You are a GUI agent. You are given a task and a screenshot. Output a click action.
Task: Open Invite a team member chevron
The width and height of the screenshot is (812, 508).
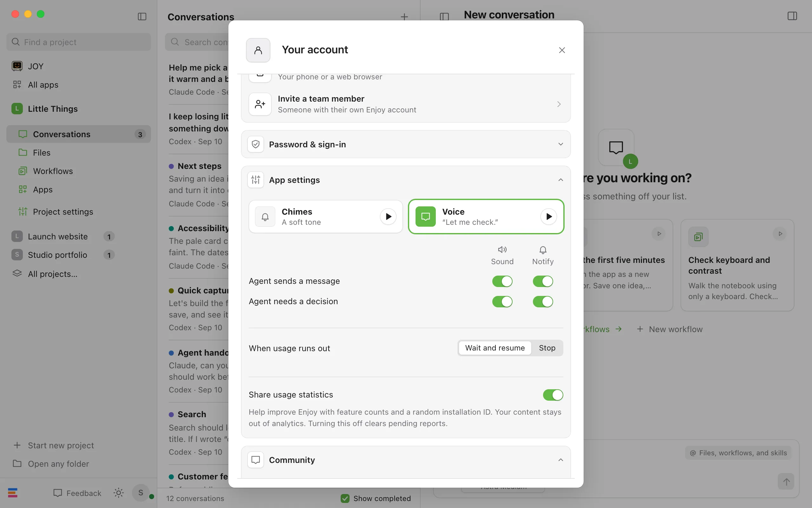559,104
